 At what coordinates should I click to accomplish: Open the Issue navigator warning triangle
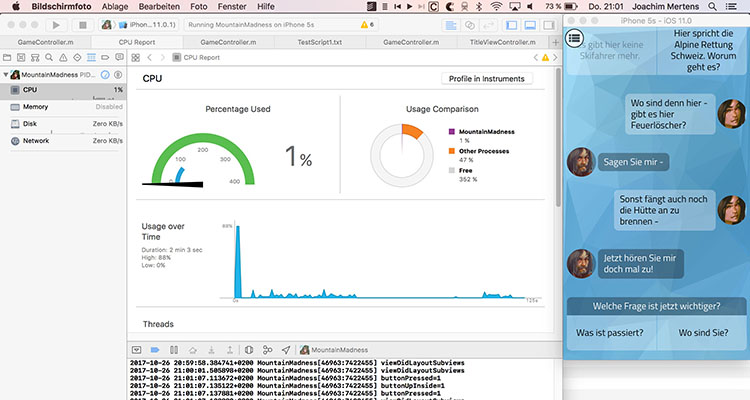63,57
